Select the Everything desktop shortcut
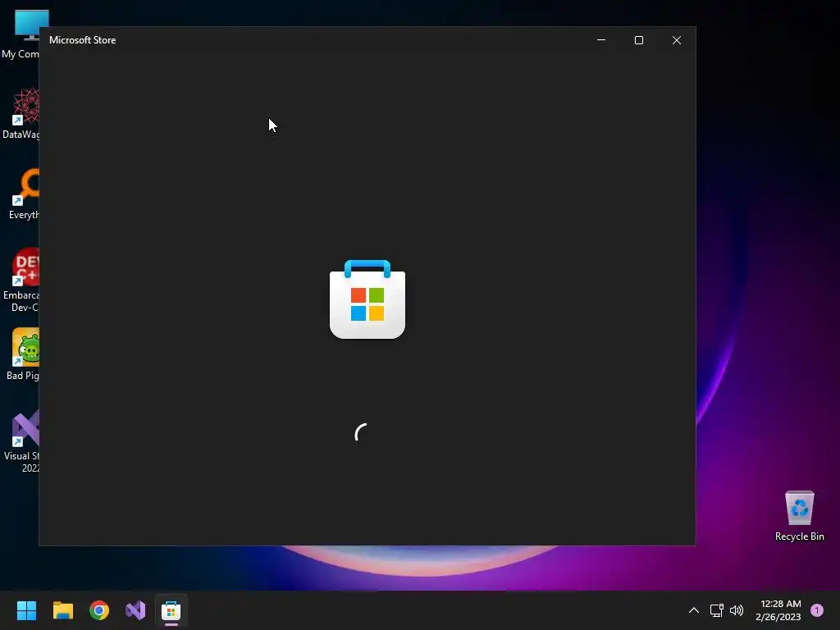 [24, 194]
